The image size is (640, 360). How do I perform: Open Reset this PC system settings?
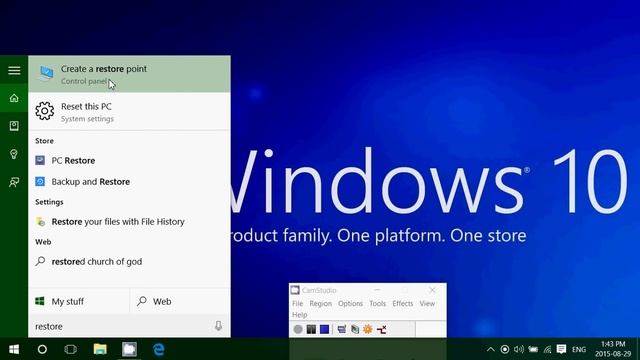[129, 112]
